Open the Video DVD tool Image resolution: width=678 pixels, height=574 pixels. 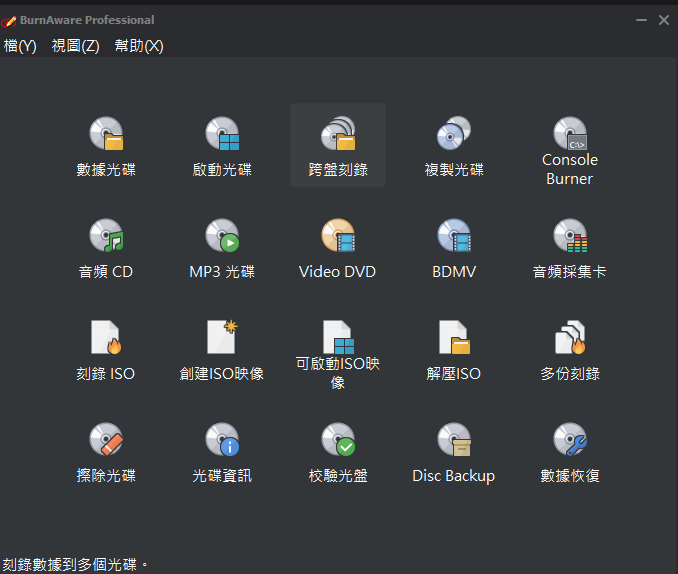tap(338, 247)
